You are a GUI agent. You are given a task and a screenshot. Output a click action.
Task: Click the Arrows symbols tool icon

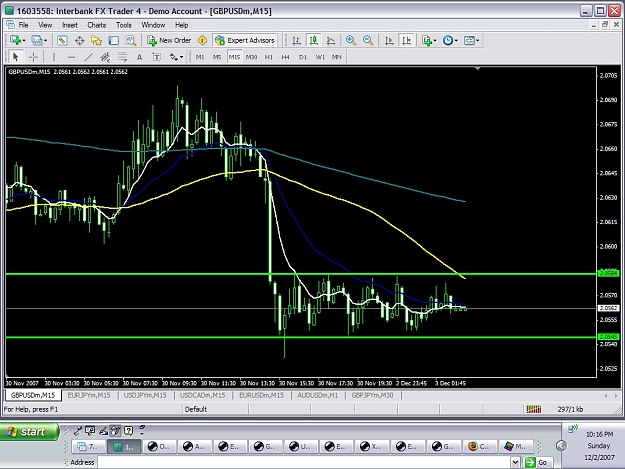coord(173,57)
